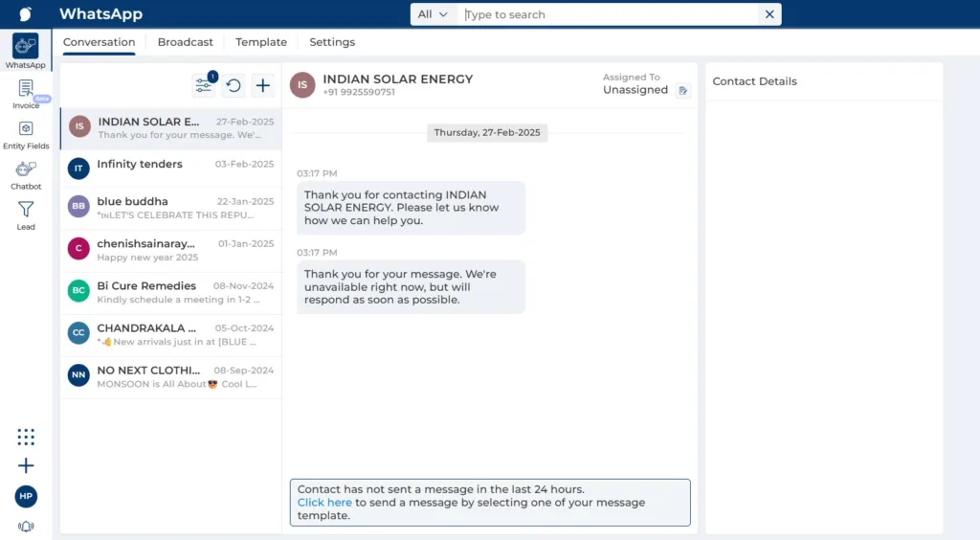This screenshot has width=980, height=540.
Task: Click the WhatsApp title in top bar
Action: coord(100,13)
